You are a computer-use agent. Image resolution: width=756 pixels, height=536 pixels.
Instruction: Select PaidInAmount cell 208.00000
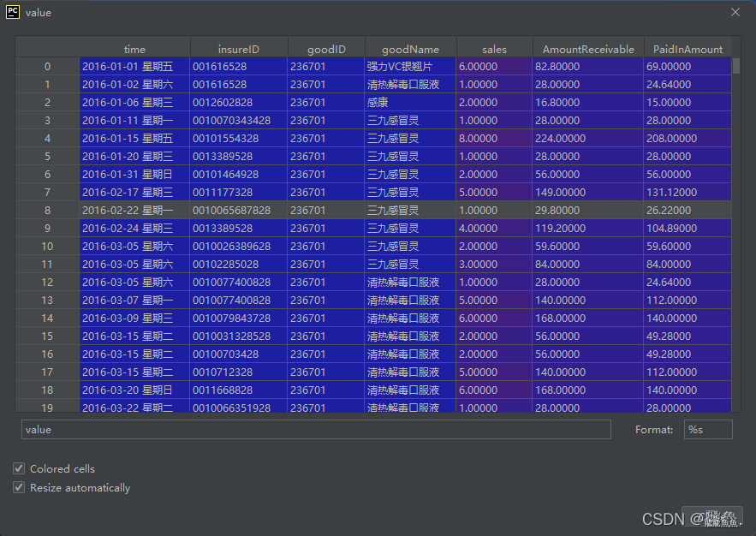(688, 139)
